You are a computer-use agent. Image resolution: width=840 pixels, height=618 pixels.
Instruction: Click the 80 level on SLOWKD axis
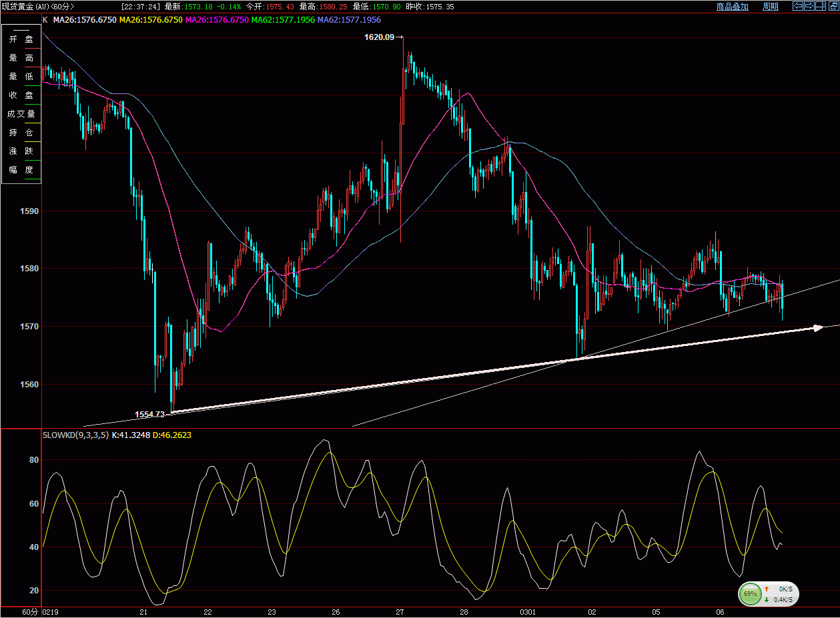coord(34,460)
